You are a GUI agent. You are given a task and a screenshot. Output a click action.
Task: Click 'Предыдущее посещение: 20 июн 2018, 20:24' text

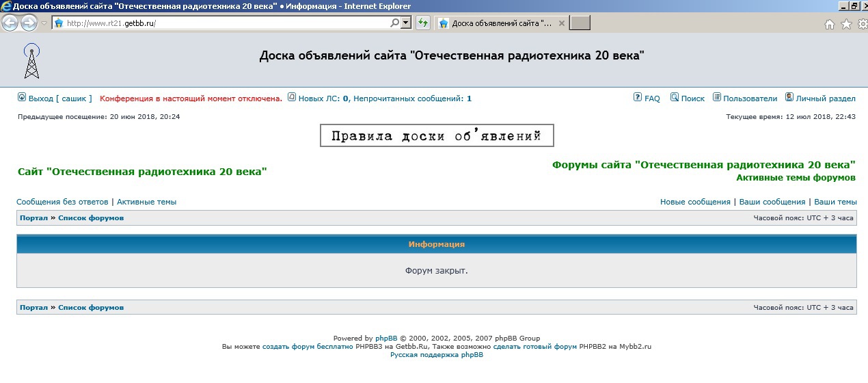(98, 117)
